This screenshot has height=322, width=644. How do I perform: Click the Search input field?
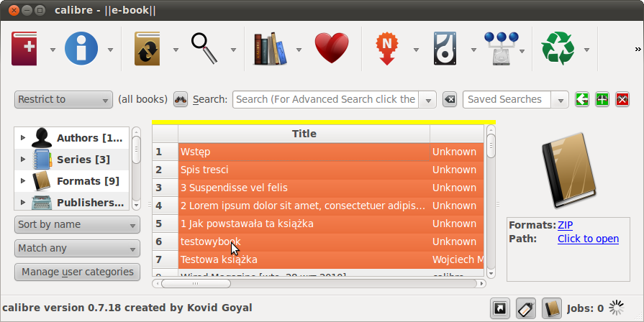(x=326, y=100)
